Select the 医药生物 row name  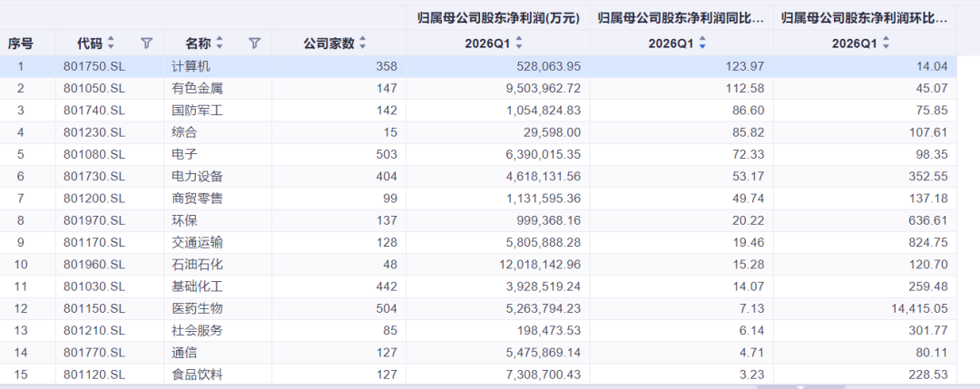(197, 308)
